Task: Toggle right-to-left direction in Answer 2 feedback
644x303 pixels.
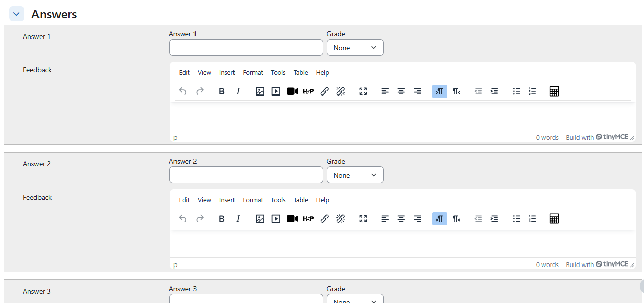Action: click(456, 219)
